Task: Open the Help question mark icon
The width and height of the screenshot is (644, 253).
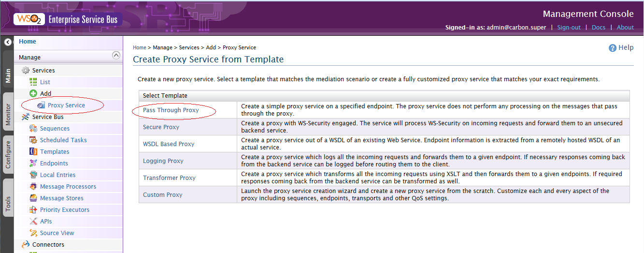Action: click(613, 48)
